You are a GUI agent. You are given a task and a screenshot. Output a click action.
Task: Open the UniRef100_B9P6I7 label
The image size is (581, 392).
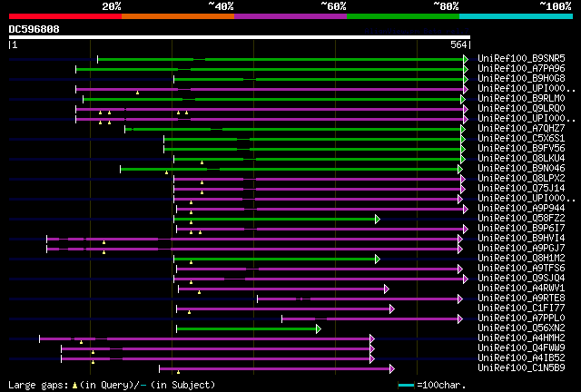tap(521, 229)
